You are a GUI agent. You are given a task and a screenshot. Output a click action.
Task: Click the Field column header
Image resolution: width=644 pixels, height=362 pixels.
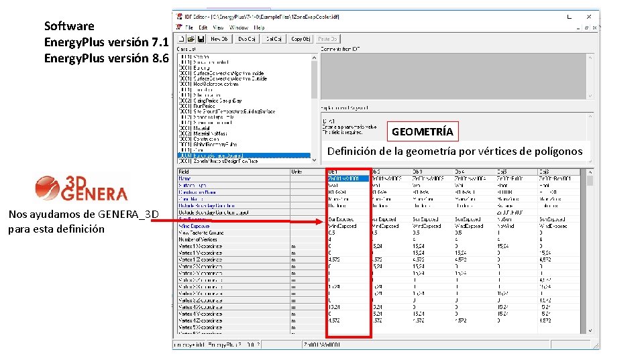[x=233, y=172]
